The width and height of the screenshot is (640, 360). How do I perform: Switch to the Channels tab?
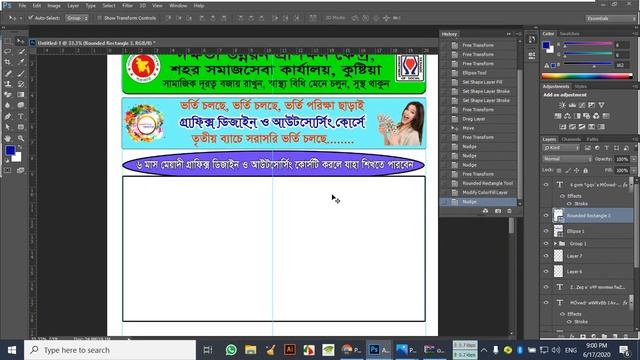click(x=571, y=139)
